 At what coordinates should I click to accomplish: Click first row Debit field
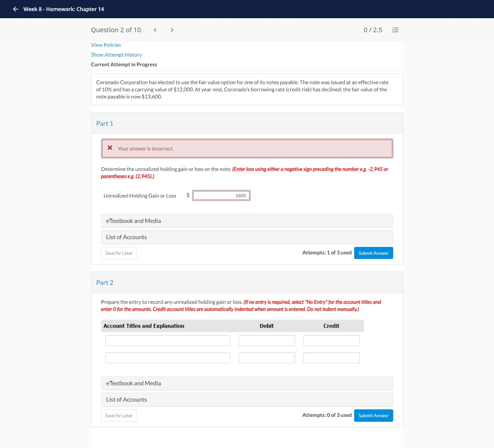point(267,341)
